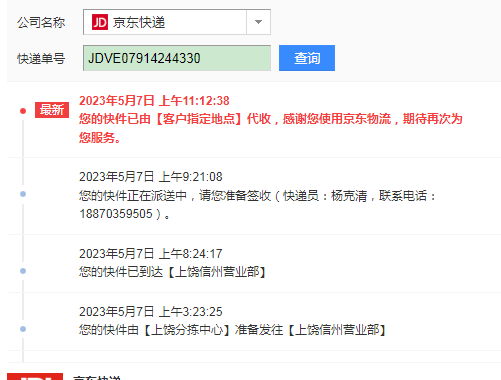Click the blue 查询 search button

pos(307,58)
